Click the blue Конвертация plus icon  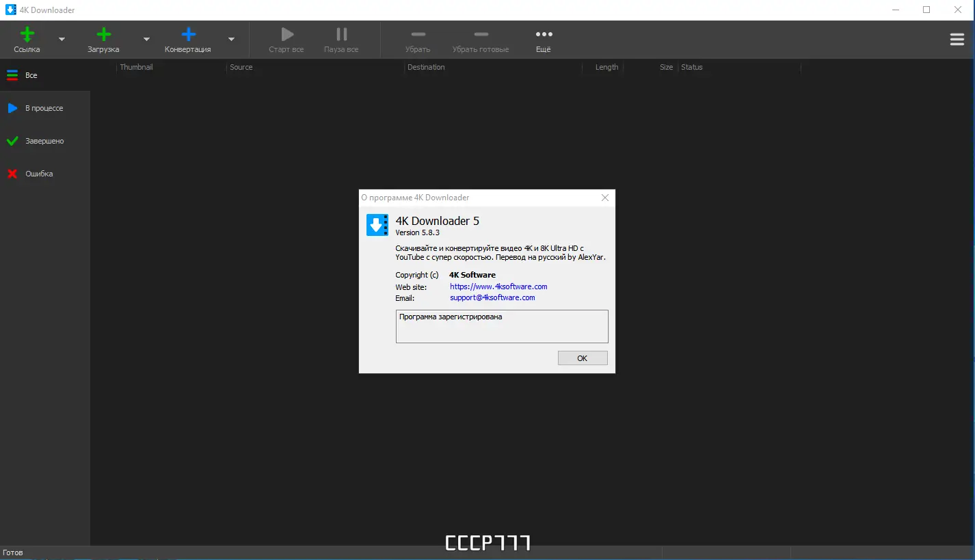click(x=189, y=34)
